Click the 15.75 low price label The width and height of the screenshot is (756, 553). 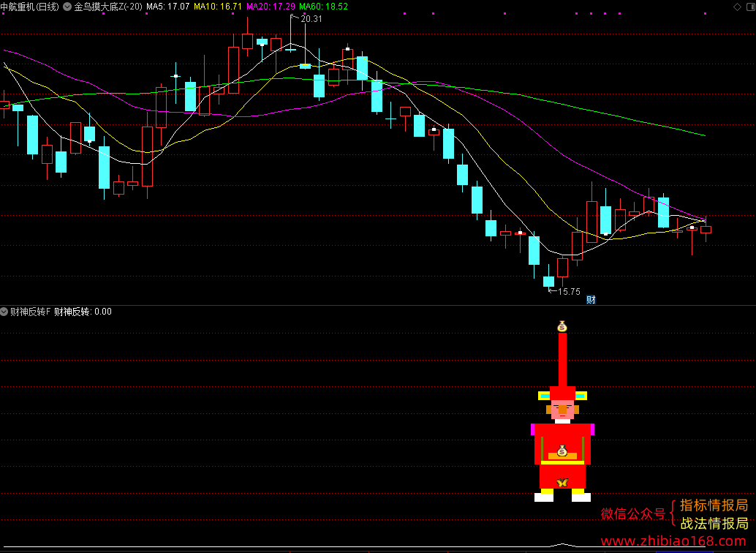tap(569, 291)
